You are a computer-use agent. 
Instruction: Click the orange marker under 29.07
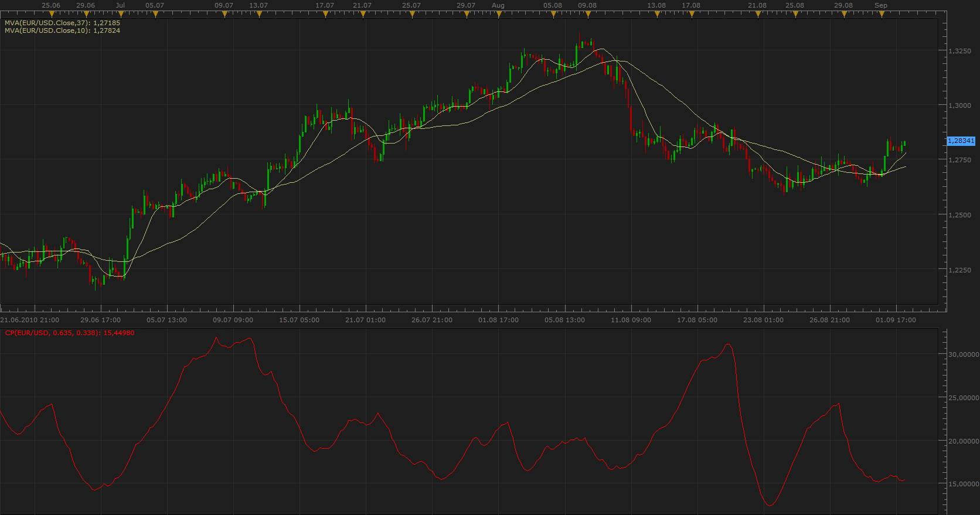tap(467, 14)
